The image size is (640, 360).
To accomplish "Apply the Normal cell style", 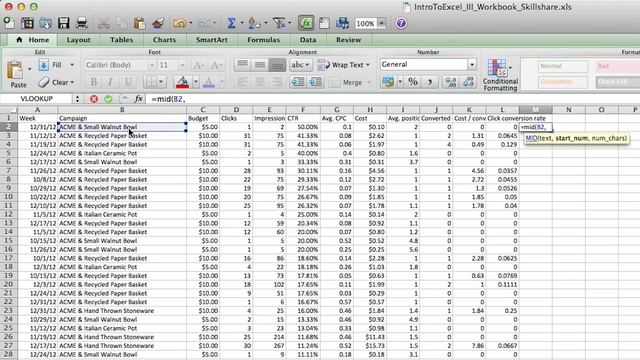I will pos(563,66).
